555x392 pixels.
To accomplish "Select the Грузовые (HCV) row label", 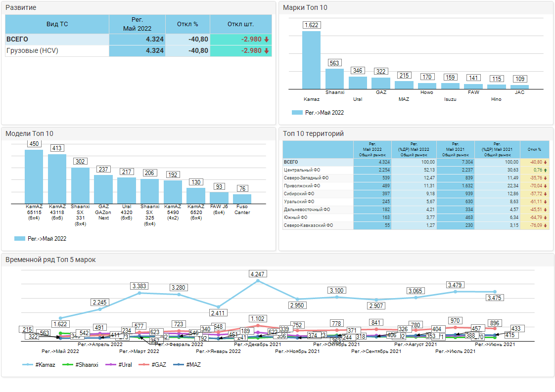I will click(x=32, y=51).
